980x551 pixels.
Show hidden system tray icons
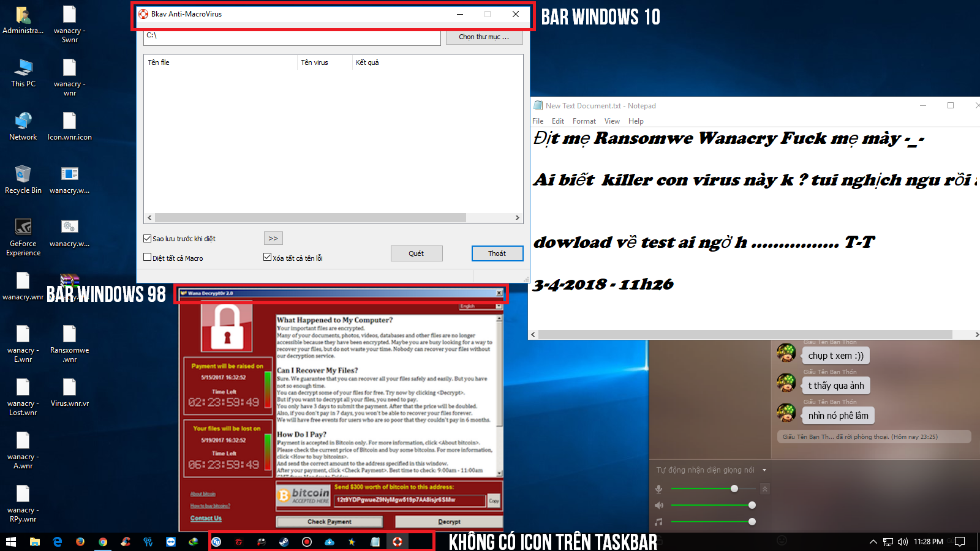873,542
